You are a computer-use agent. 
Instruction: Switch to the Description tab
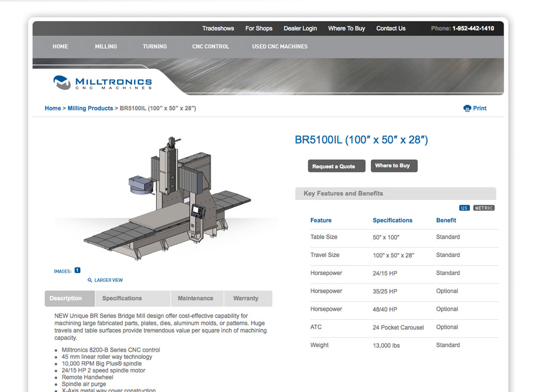(x=69, y=298)
